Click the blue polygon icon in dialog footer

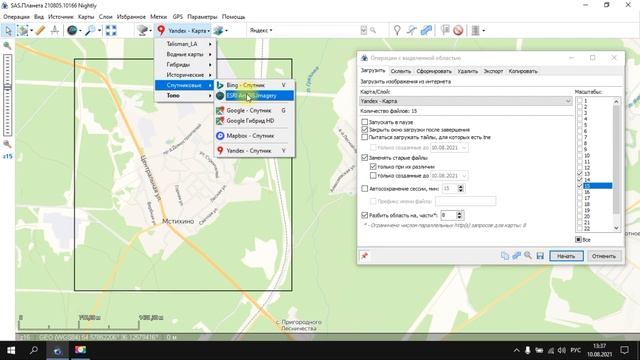tap(517, 256)
